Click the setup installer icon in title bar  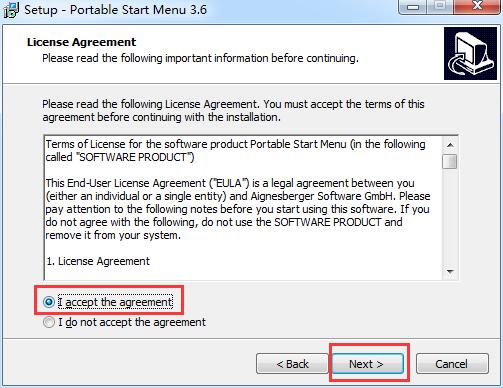[11, 9]
